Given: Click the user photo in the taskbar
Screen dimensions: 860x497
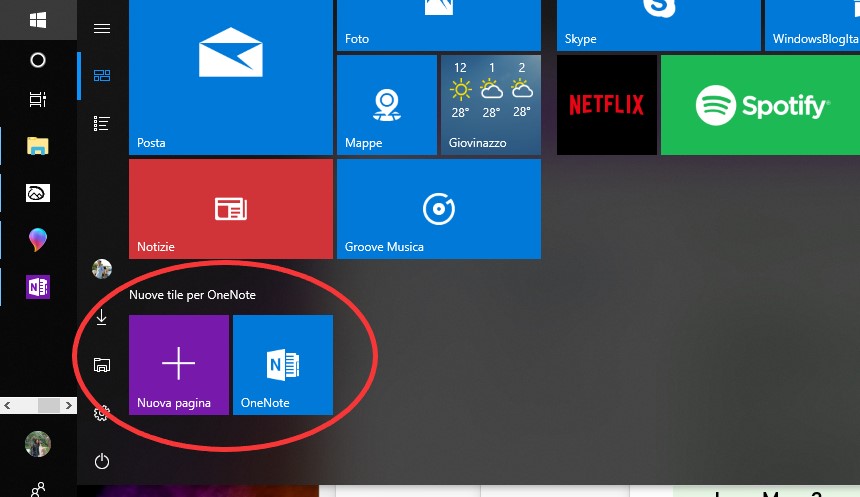Looking at the screenshot, I should tap(38, 444).
